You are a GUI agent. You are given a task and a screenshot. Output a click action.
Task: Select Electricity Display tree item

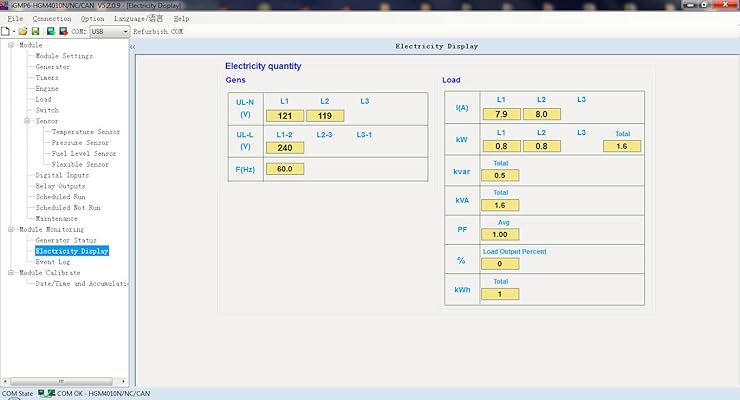[x=72, y=251]
